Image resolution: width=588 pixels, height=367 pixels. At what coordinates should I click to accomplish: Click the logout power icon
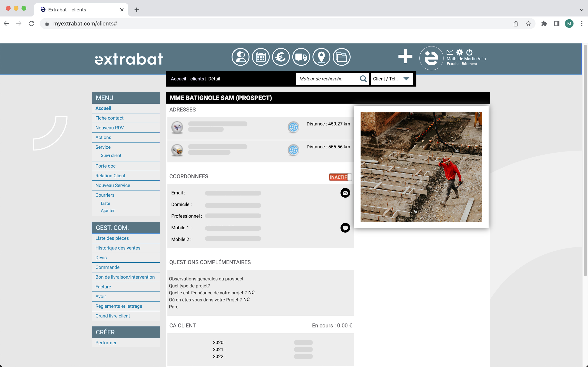(469, 52)
